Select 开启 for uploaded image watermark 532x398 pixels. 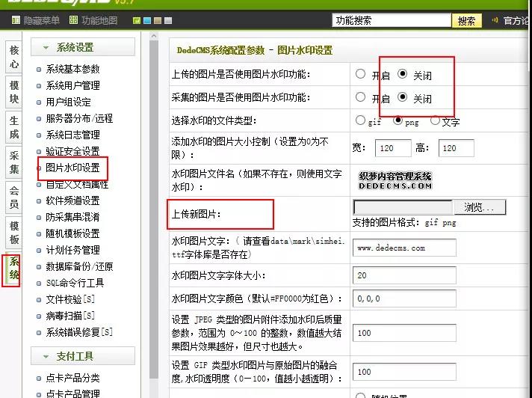tap(360, 74)
